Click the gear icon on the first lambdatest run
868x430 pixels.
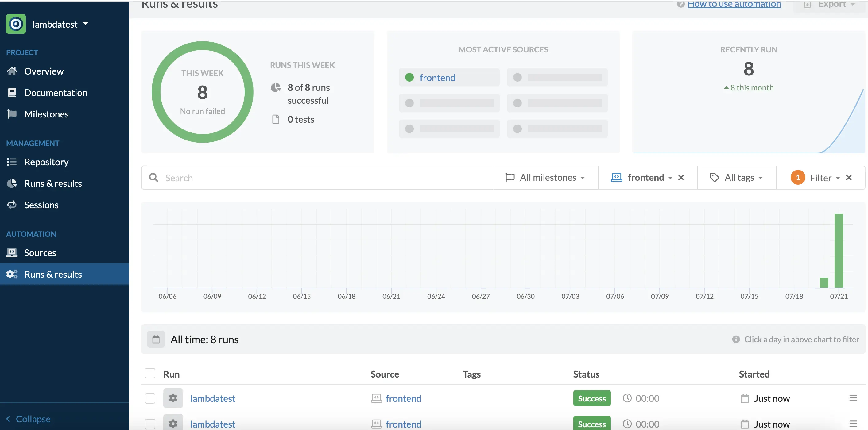(x=173, y=398)
